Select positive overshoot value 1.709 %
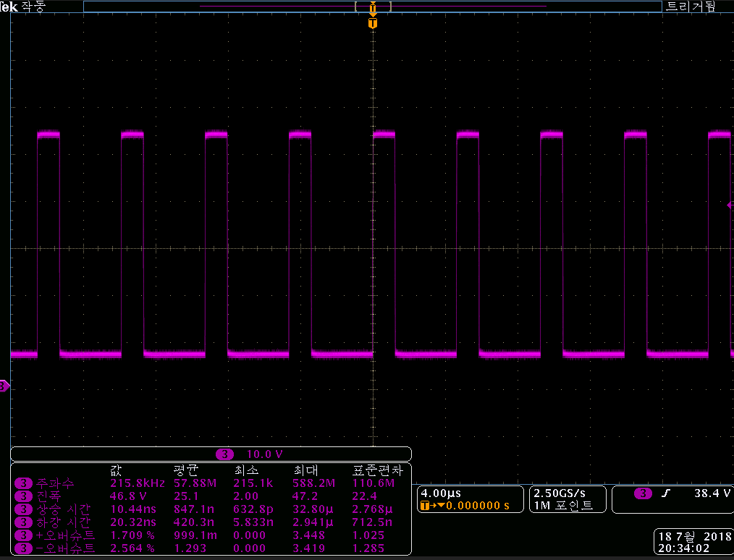Screen dimensions: 734x560 pos(132,535)
